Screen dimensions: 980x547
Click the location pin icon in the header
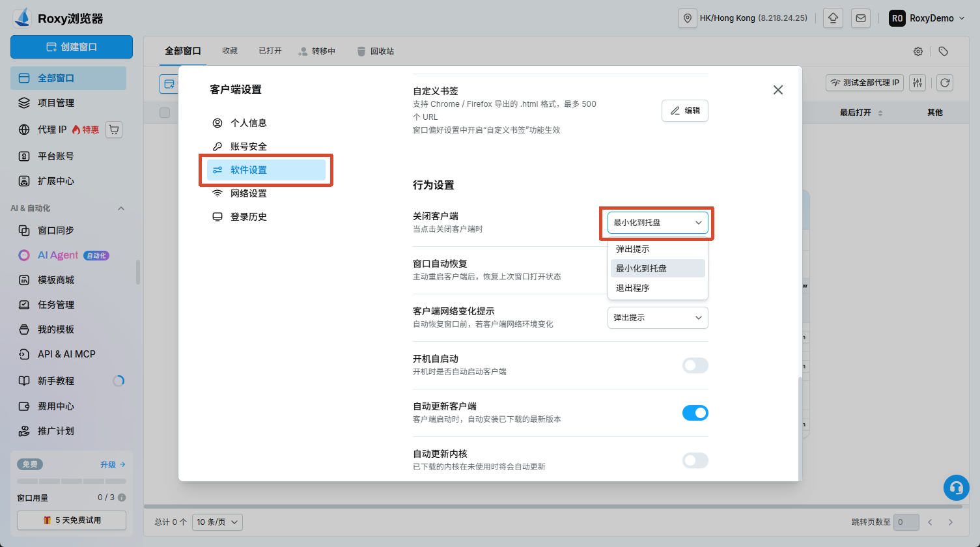click(x=688, y=18)
